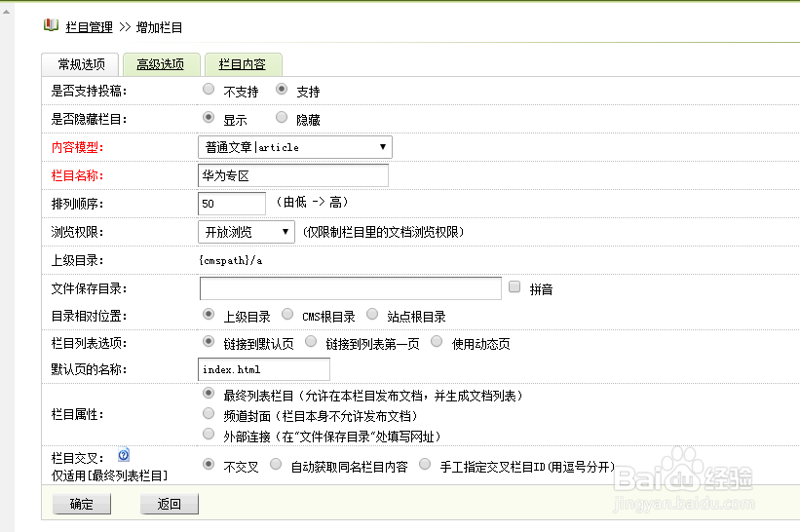Select 支持 for 是否支持投稿
The width and height of the screenshot is (800, 532).
[x=282, y=90]
